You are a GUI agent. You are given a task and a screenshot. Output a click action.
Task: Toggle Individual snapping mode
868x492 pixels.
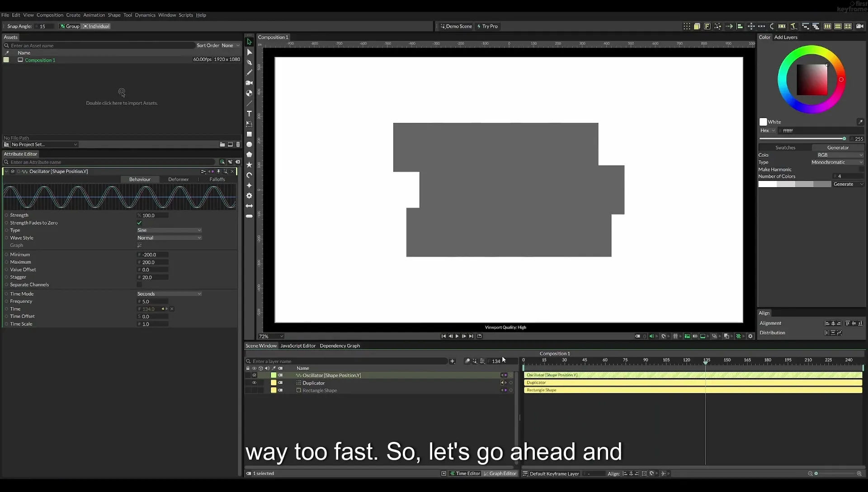[96, 26]
